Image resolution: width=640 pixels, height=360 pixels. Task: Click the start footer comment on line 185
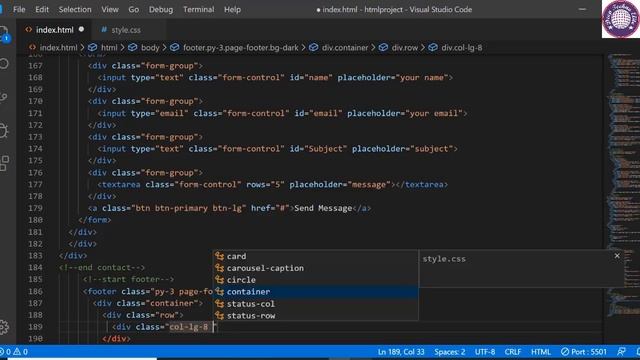[x=128, y=280]
